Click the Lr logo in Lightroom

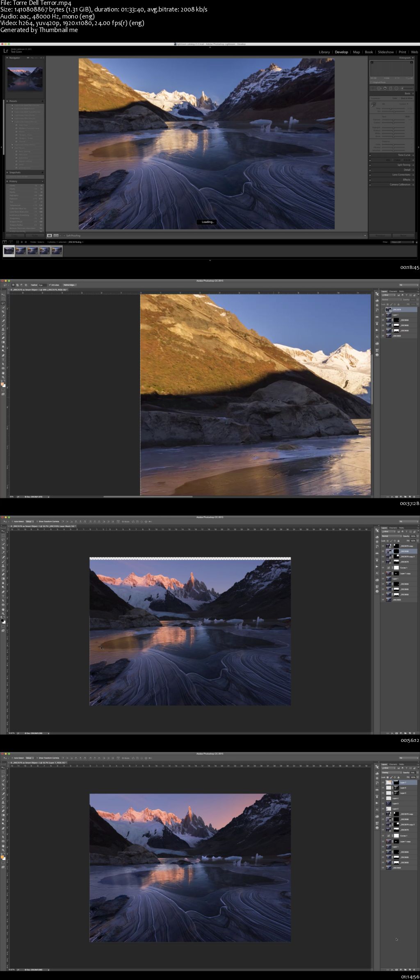[x=6, y=50]
